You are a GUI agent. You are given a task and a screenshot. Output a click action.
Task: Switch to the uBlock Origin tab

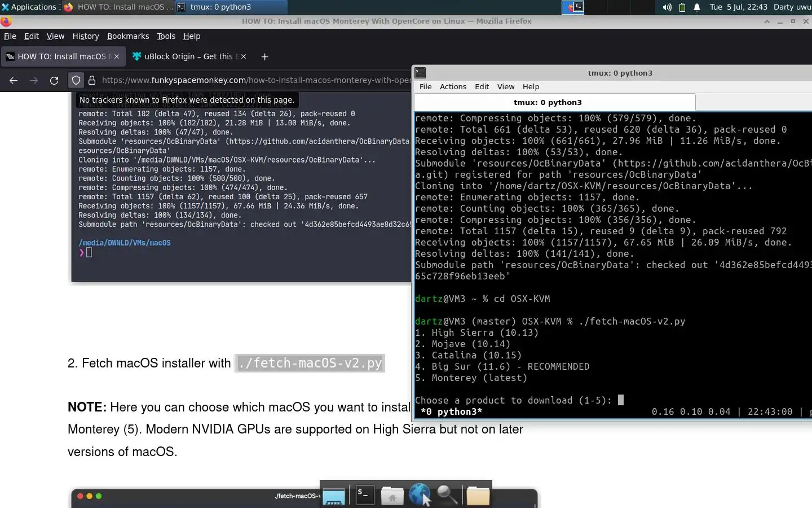[188, 56]
